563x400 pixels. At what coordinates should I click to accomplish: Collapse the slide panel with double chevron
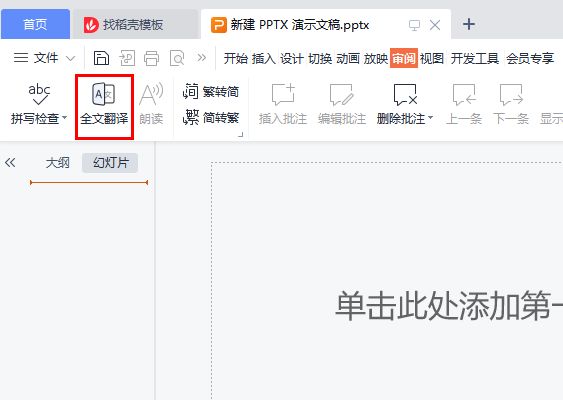10,163
